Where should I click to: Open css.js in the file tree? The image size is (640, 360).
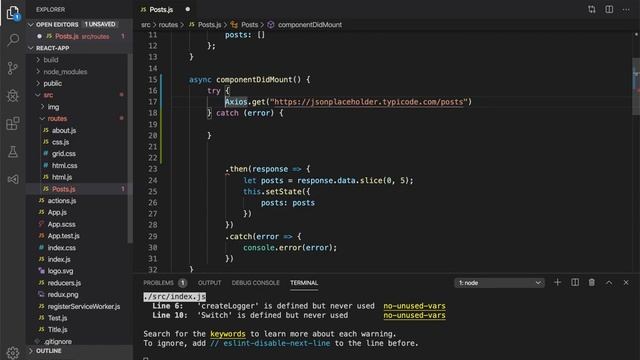pos(60,142)
